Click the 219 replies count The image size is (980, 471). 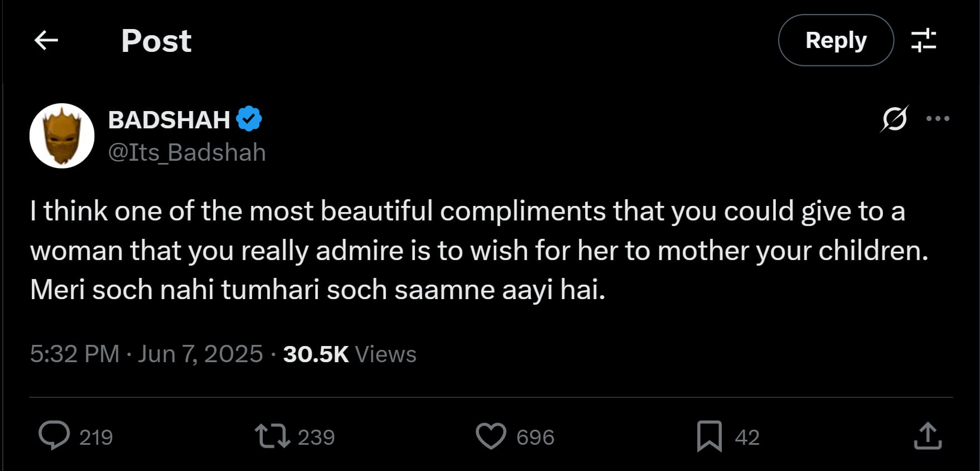96,438
